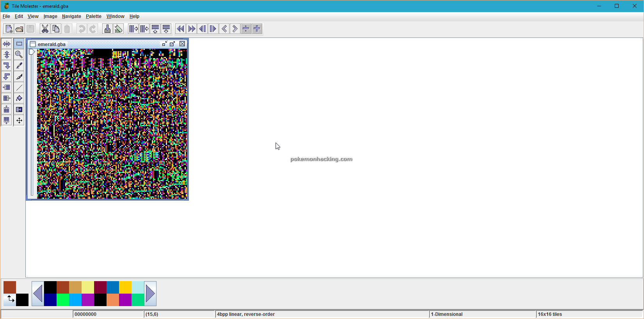Select the Mirror (horizontal flip) tool
Viewport: 644px width, 319px height.
click(x=7, y=44)
